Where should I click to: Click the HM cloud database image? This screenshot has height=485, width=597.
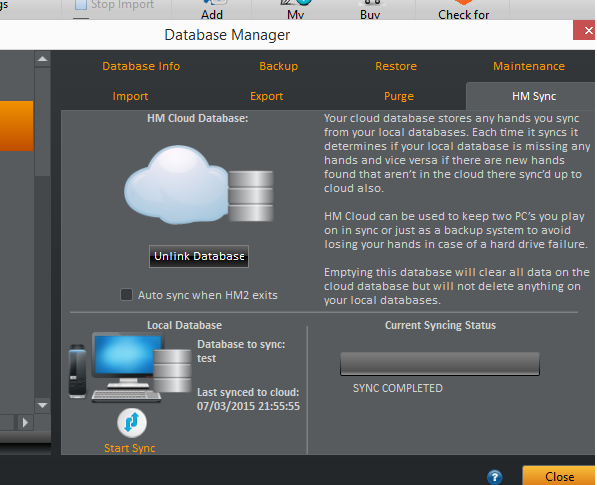tap(199, 185)
